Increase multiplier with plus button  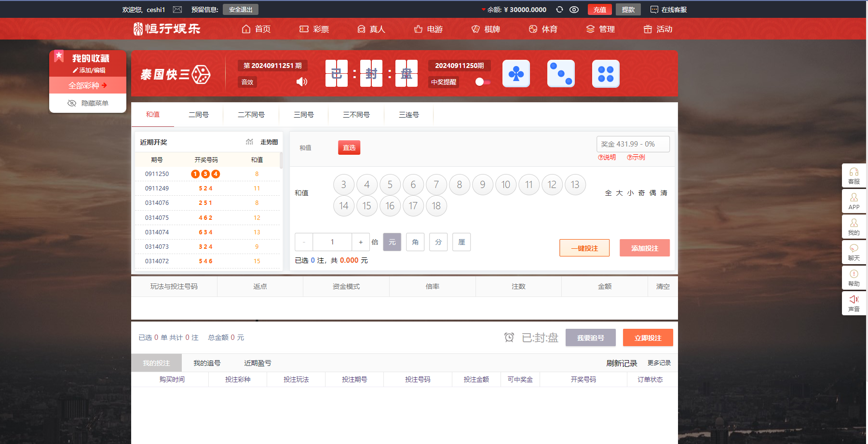[x=361, y=242]
